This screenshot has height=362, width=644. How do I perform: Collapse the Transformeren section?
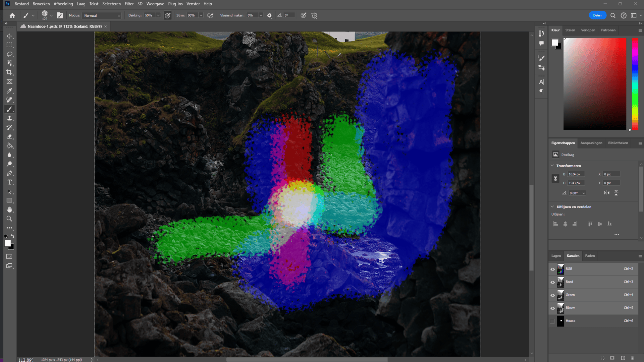tap(552, 166)
